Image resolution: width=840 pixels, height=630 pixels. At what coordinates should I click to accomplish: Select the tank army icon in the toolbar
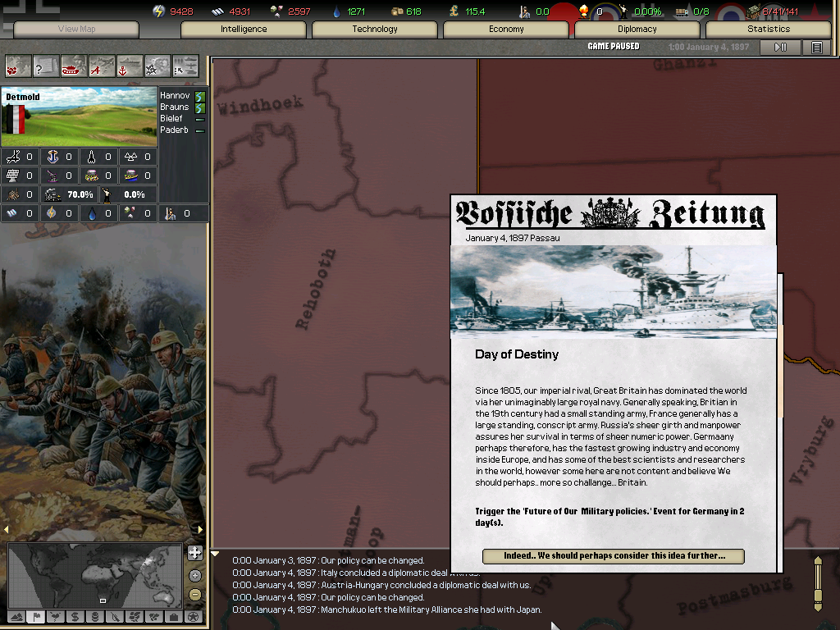click(x=72, y=66)
